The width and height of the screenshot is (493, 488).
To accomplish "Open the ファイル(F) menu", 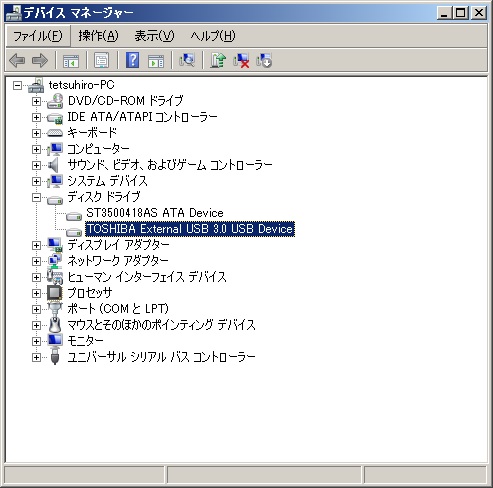I will [x=38, y=36].
